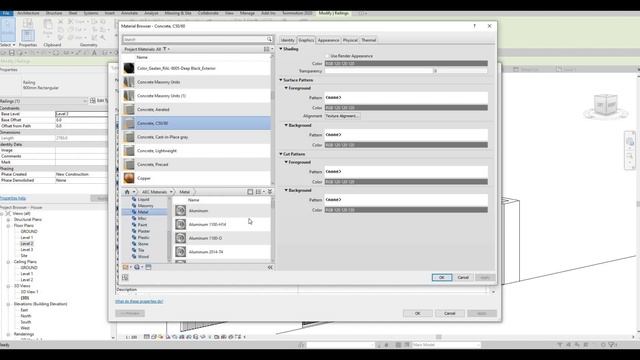Select the Masonry category in the library tree
Viewport: 640px width, 360px height.
(x=145, y=206)
